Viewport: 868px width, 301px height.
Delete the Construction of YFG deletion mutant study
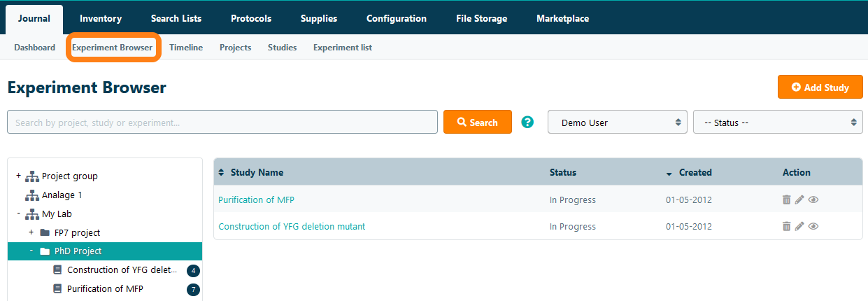(x=786, y=226)
